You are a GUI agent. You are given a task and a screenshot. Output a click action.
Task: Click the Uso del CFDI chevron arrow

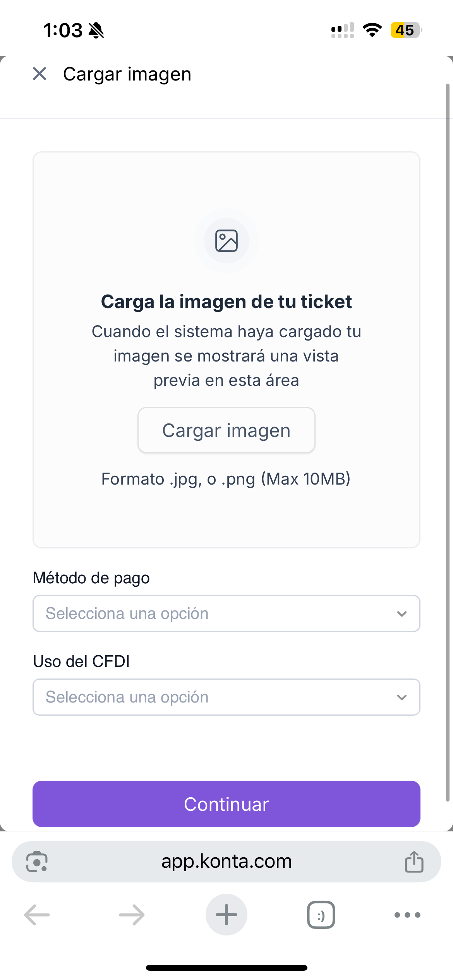click(402, 697)
